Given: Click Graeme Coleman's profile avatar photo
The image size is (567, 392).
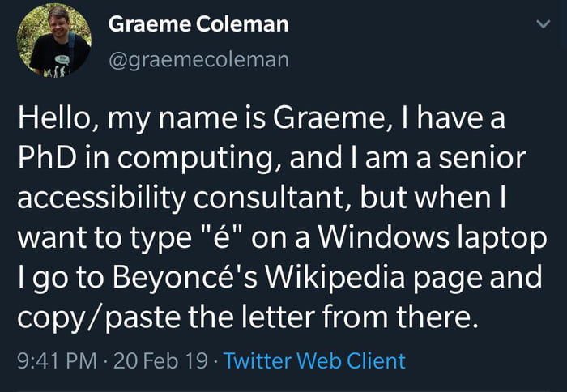Looking at the screenshot, I should [58, 40].
